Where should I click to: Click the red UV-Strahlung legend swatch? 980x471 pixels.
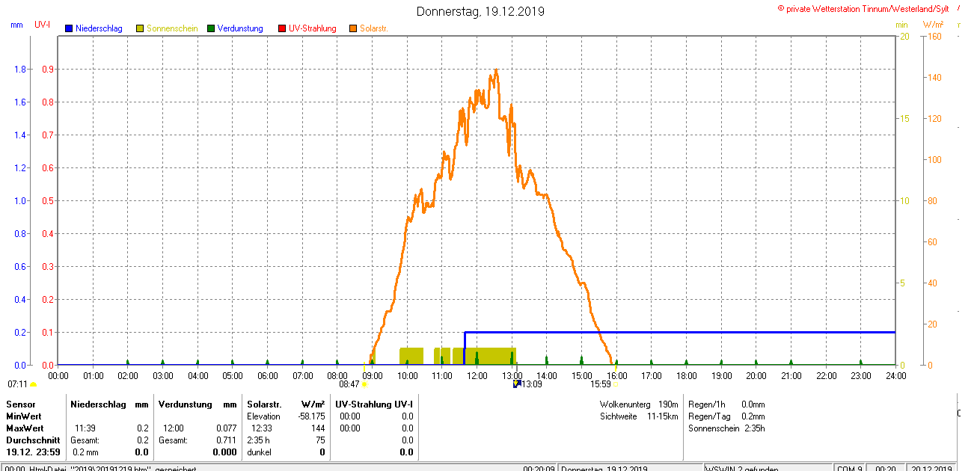282,28
